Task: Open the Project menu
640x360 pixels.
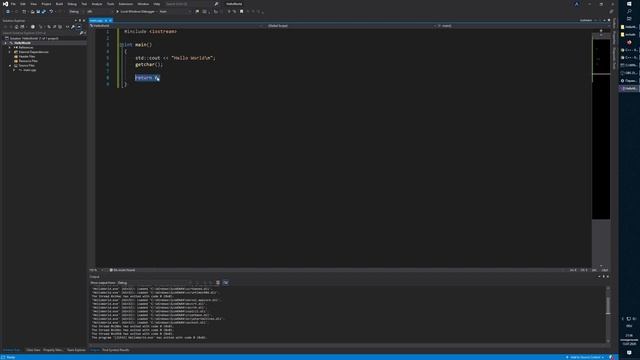Action: [x=46, y=4]
